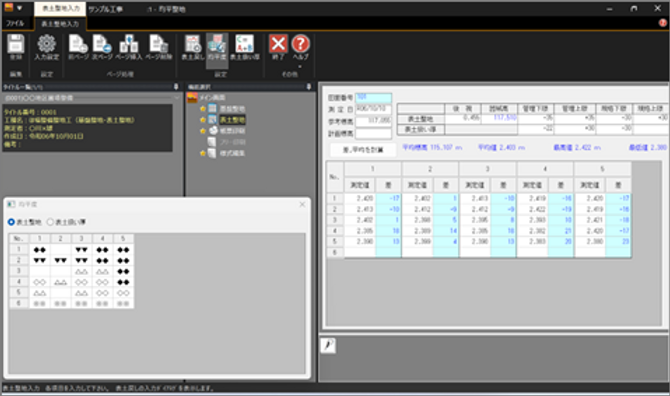
Task: Select the 表土整地 radio button in dialog
Action: pyautogui.click(x=12, y=222)
